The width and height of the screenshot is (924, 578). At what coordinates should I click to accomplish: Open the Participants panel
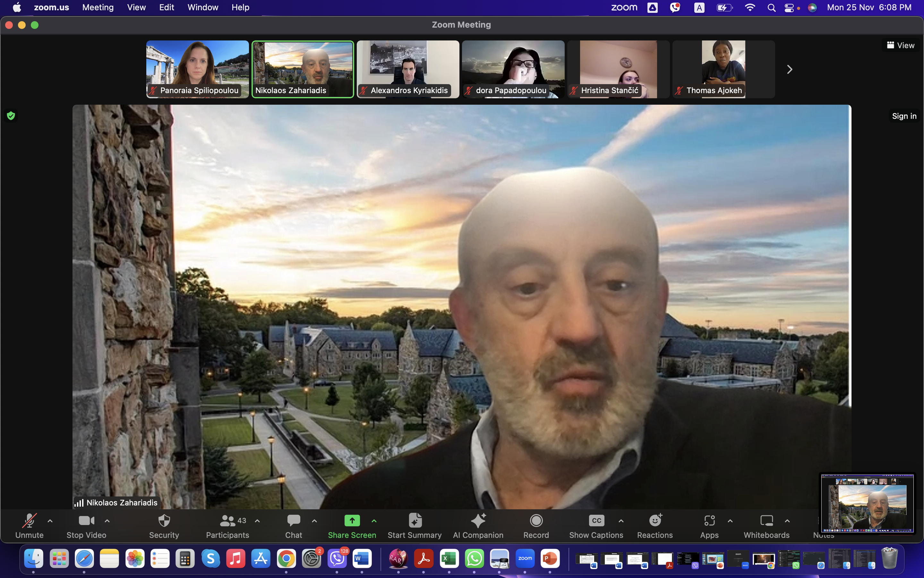(227, 526)
